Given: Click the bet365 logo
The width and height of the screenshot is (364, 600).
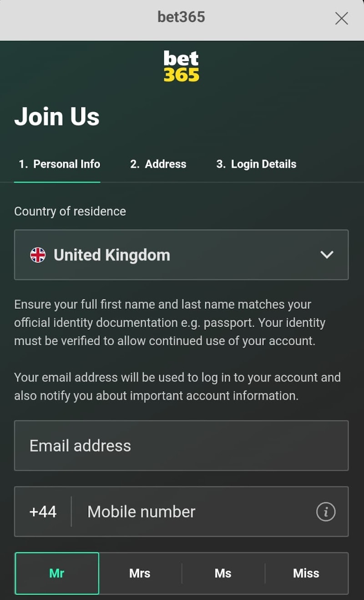Looking at the screenshot, I should click(x=182, y=66).
